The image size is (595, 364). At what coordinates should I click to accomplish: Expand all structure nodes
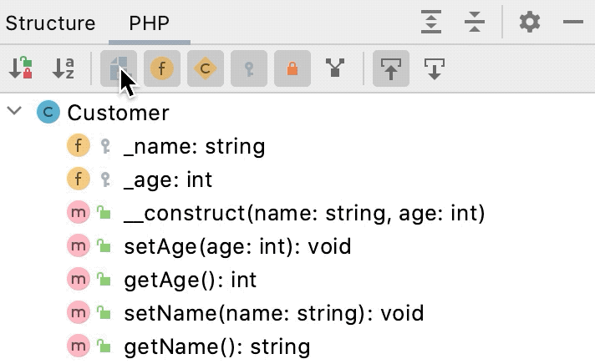click(x=431, y=23)
